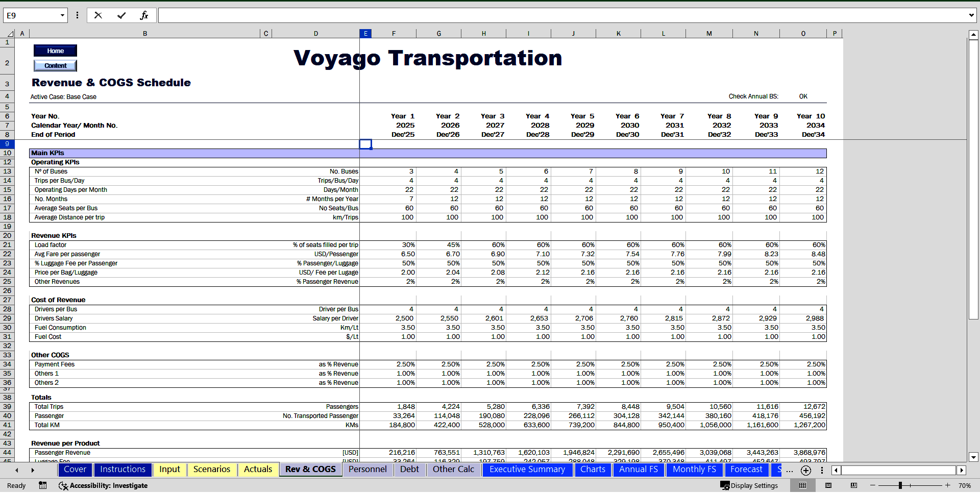980x493 pixels.
Task: Click the Name Box showing E9
Action: (x=31, y=15)
